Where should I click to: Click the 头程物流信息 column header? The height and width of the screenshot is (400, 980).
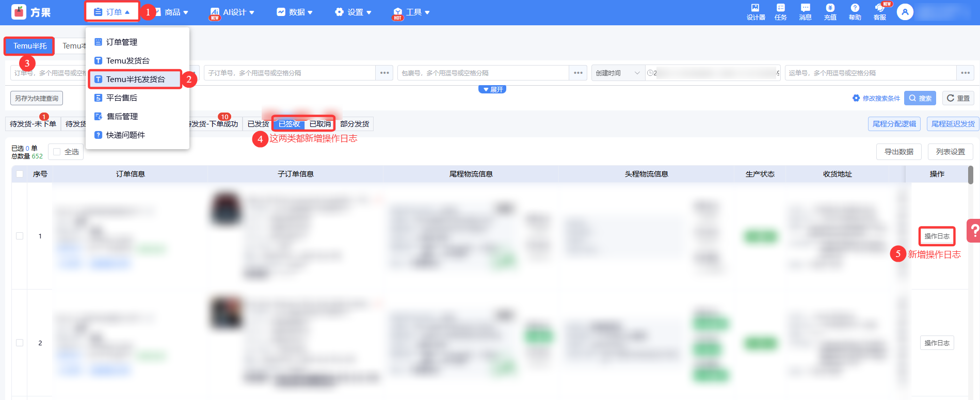click(x=647, y=174)
